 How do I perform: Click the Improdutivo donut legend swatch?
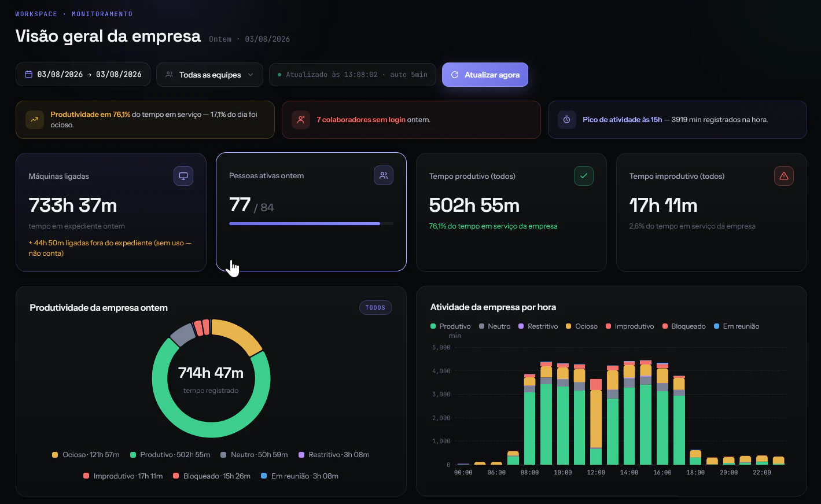click(x=86, y=476)
